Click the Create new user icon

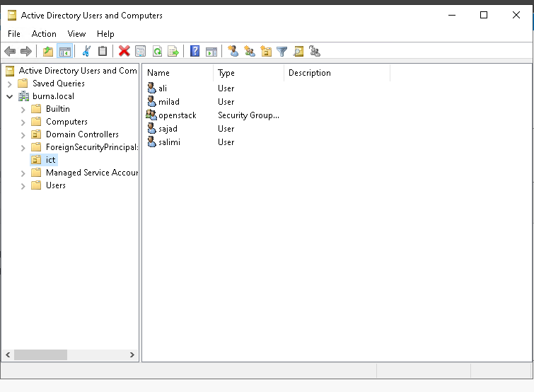click(233, 51)
